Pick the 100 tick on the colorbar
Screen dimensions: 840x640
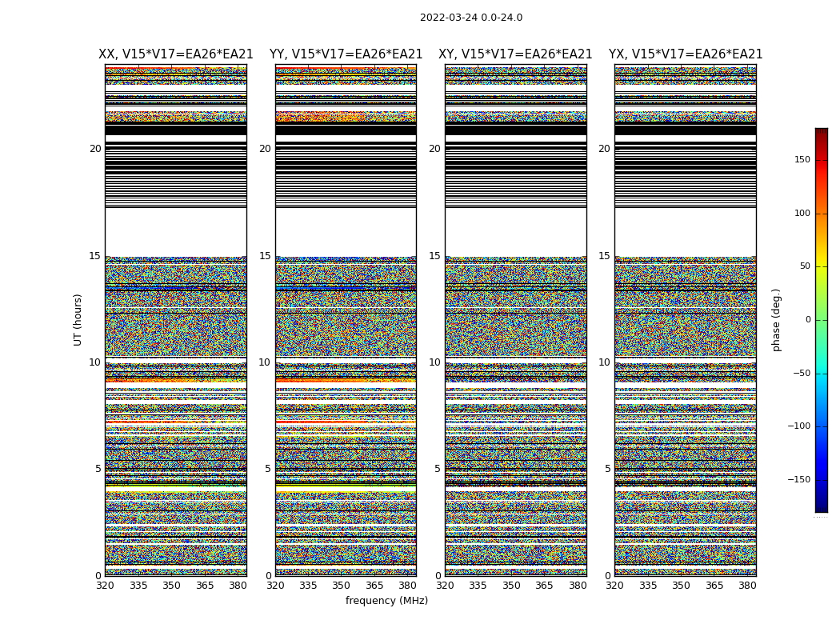point(802,213)
